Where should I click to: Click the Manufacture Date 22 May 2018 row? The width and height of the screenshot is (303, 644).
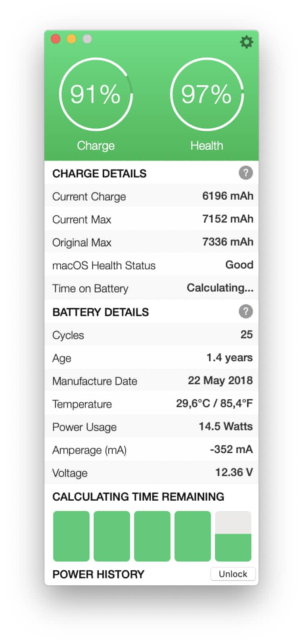point(151,381)
